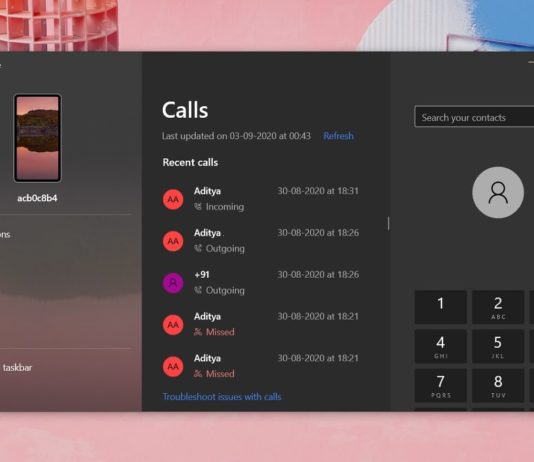Screen dimensions: 534x462
Task: Dial digit 1 on the keypad
Action: pyautogui.click(x=440, y=307)
